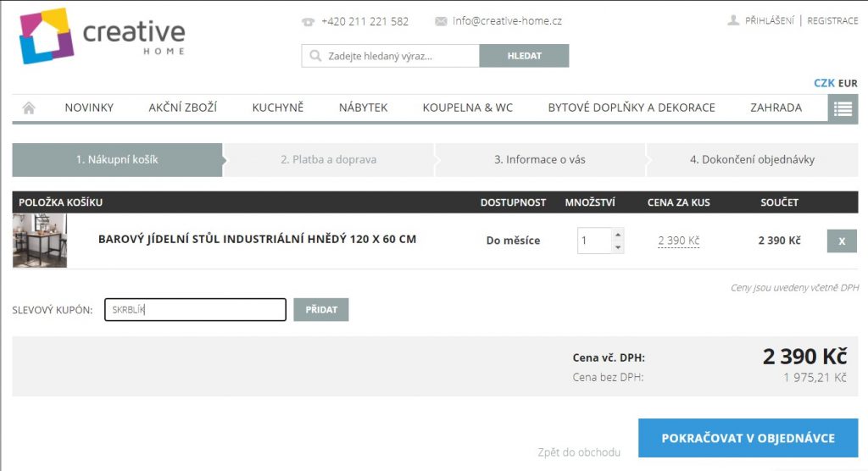This screenshot has width=868, height=471.
Task: Select CZK currency
Action: click(824, 83)
